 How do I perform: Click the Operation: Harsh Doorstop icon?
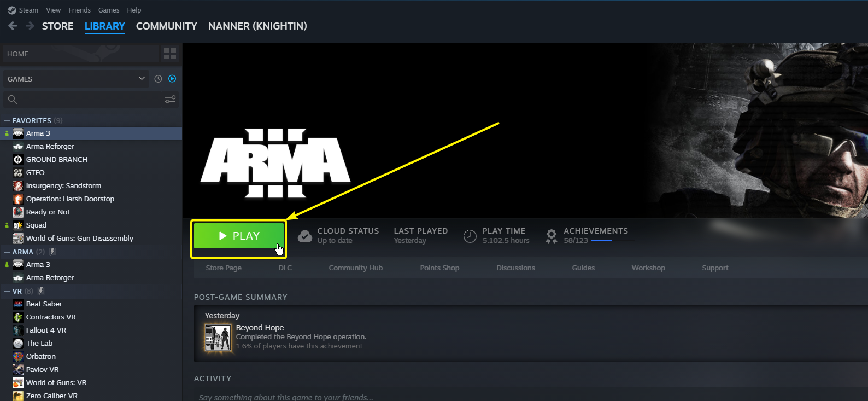coord(18,199)
